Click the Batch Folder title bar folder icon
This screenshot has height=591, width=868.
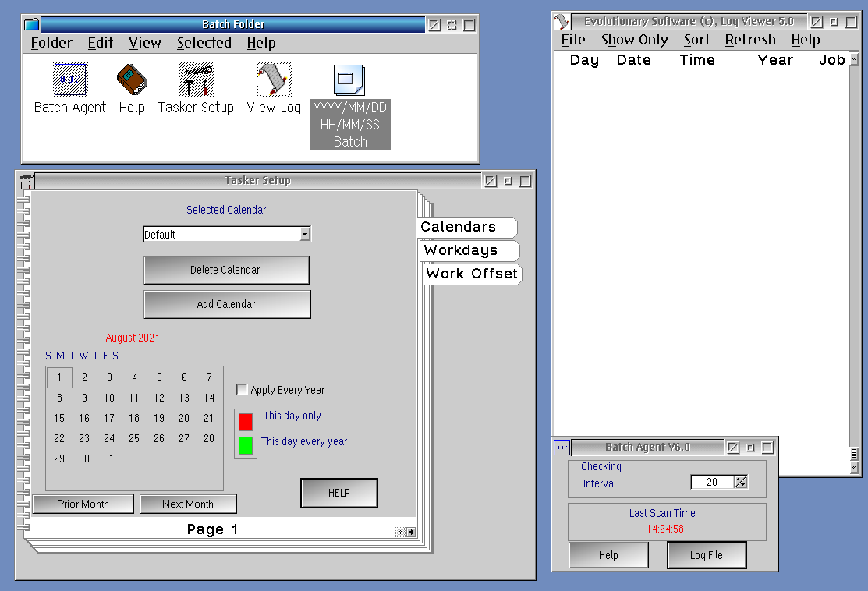tap(31, 25)
